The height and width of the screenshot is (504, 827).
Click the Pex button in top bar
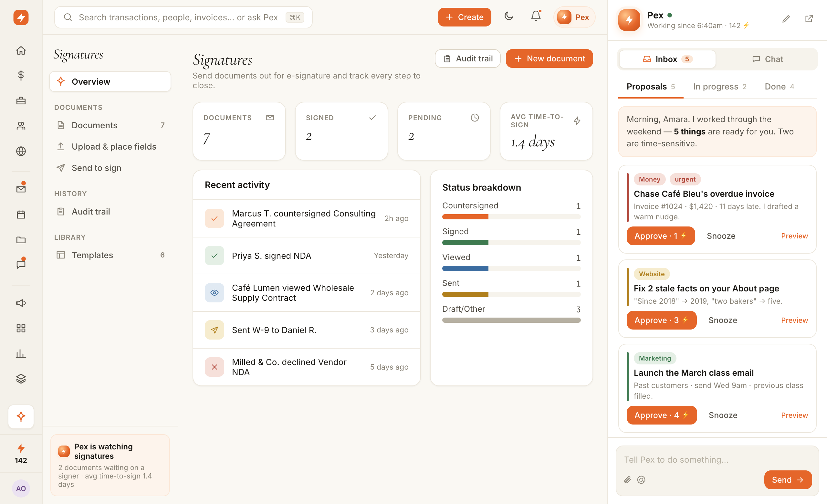click(574, 17)
